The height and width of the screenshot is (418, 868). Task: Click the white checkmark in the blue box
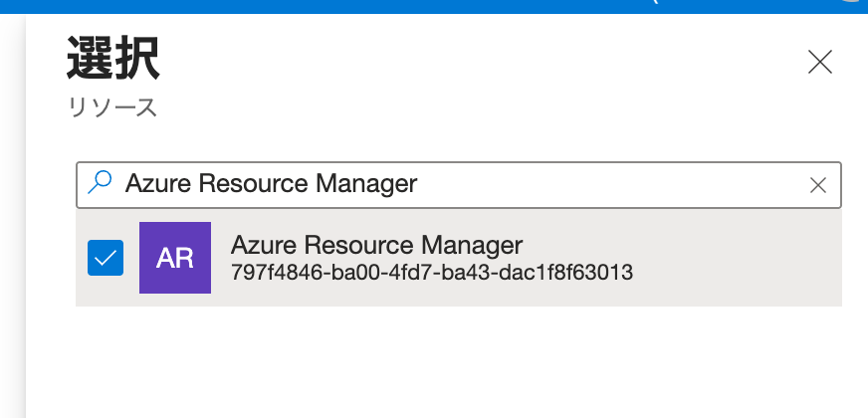106,258
